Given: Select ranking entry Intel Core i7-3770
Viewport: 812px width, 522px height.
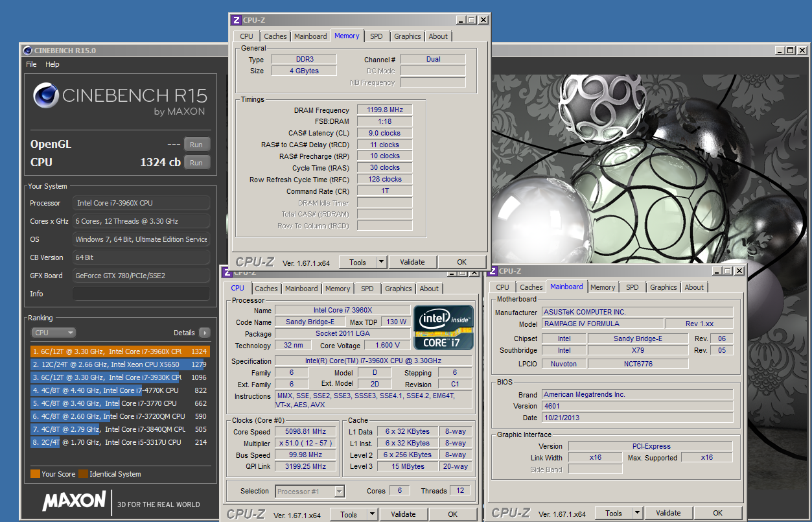Looking at the screenshot, I should [120, 403].
